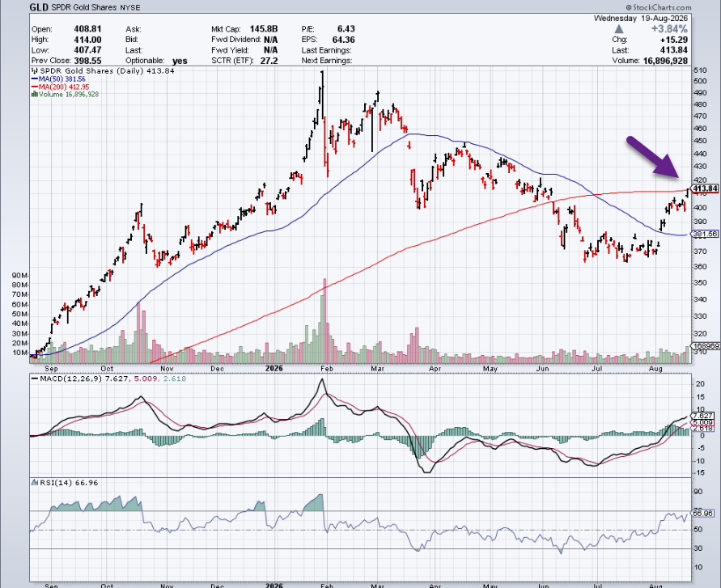Click the date Wednesday 19-Aug-2026
Screen dimensions: 721x588
tap(641, 19)
